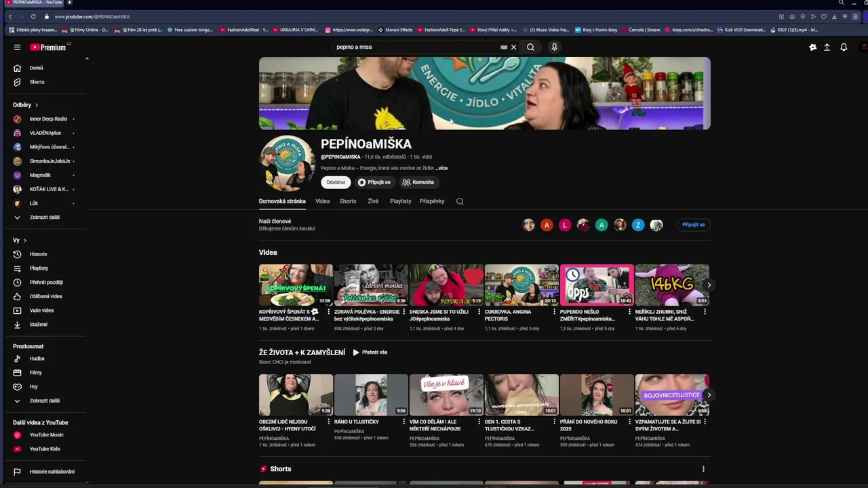868x488 pixels.
Task: Join channel via Připojit se under the title
Action: point(374,182)
